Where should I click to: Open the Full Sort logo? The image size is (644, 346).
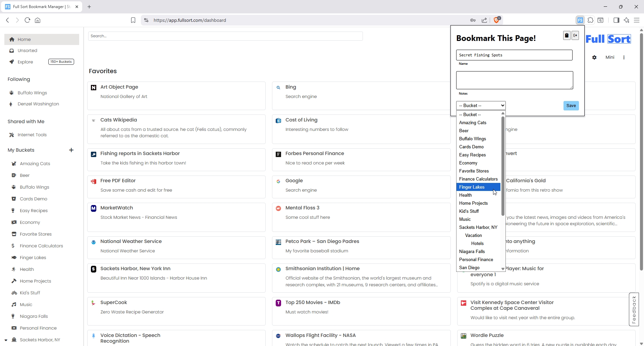pos(608,39)
